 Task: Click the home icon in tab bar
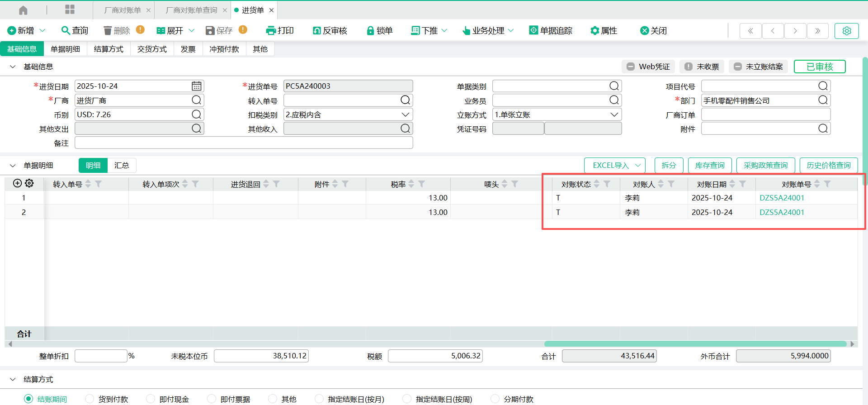tap(23, 10)
